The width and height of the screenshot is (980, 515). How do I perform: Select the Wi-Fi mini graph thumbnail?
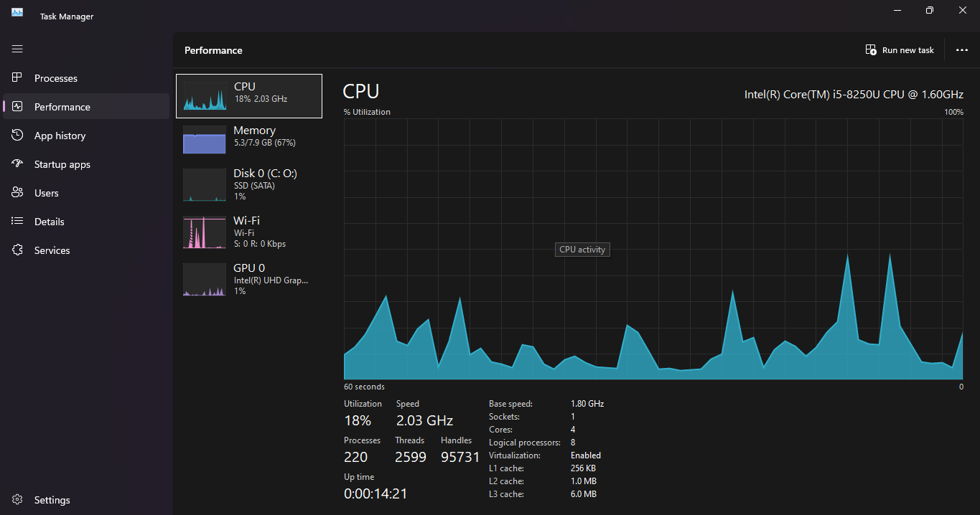(205, 232)
